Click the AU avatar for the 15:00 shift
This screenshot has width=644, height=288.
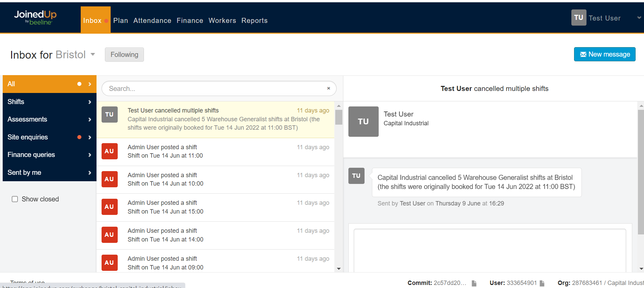pyautogui.click(x=109, y=207)
